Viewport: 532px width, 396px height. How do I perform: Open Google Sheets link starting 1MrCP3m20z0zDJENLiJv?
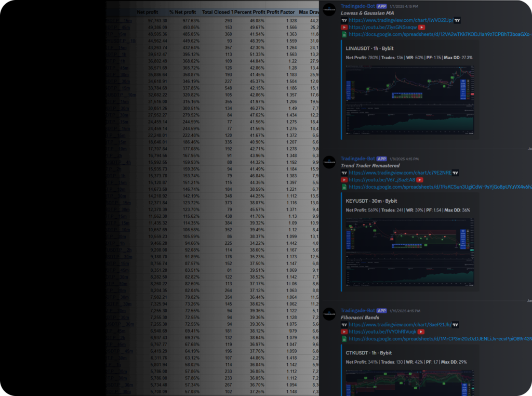[x=440, y=339]
